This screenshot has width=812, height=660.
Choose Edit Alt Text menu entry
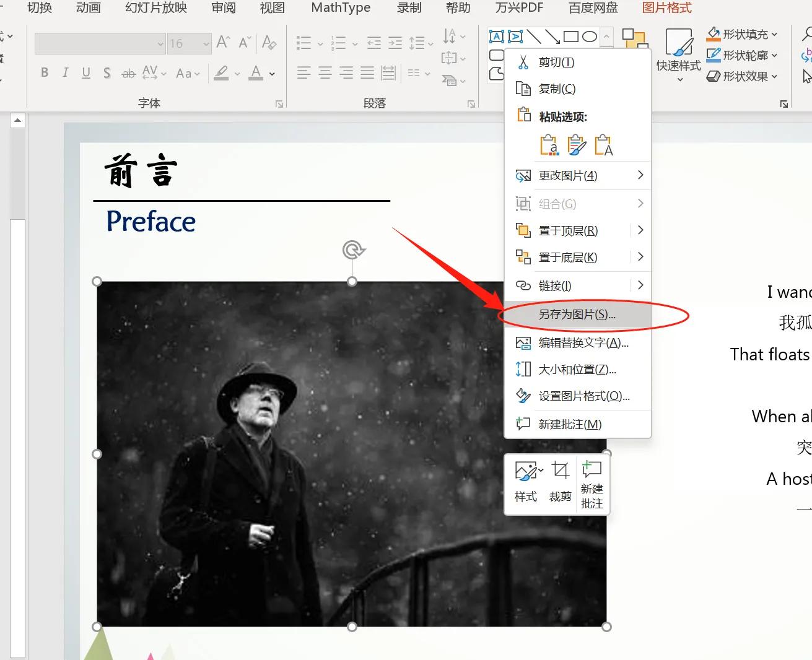pos(578,343)
